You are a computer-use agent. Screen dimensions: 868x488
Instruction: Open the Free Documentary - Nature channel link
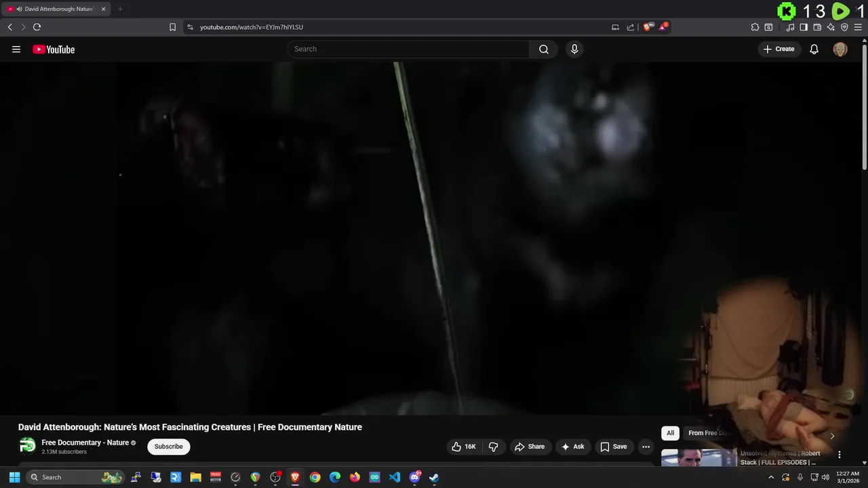coord(85,443)
